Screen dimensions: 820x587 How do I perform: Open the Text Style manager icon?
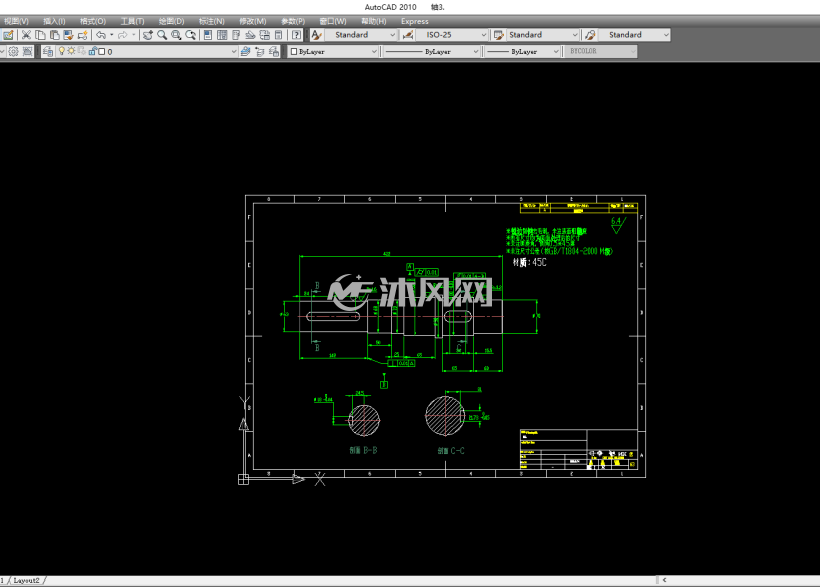316,35
